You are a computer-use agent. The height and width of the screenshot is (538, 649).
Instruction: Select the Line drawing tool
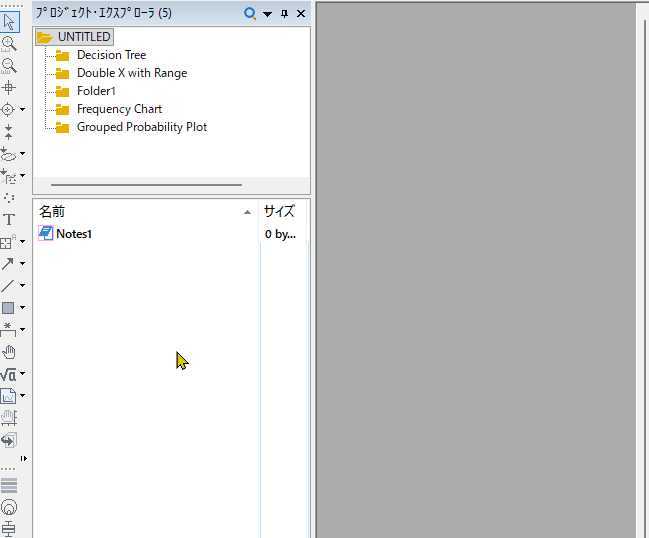(8, 286)
